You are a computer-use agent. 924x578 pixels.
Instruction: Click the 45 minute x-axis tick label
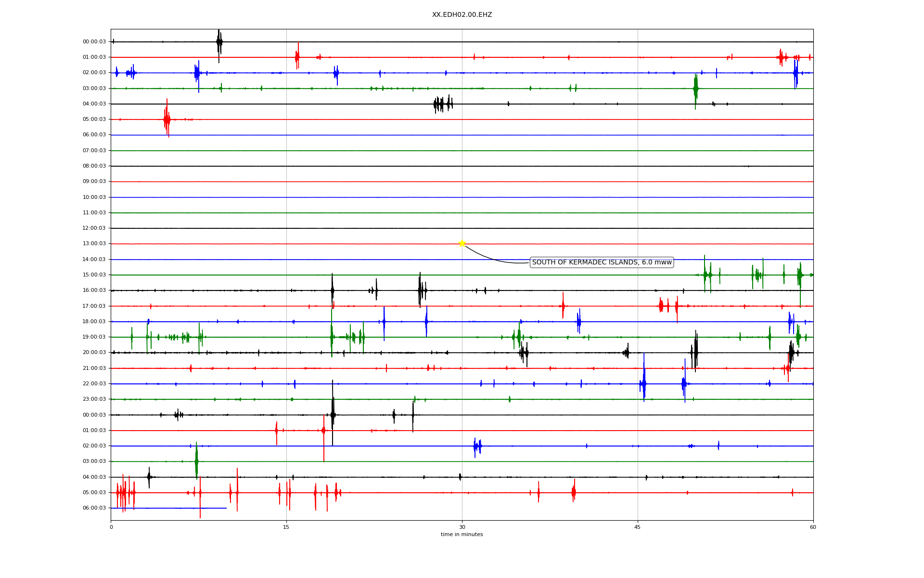638,527
